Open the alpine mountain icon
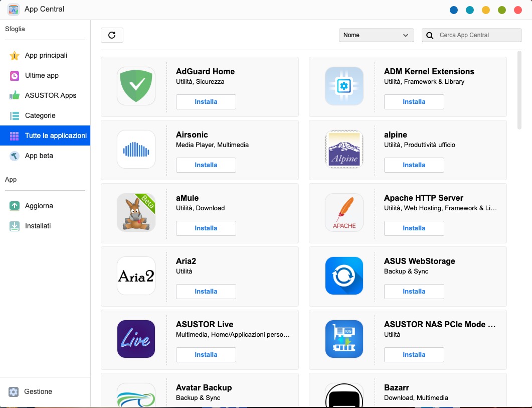Image resolution: width=532 pixels, height=408 pixels. [x=344, y=149]
